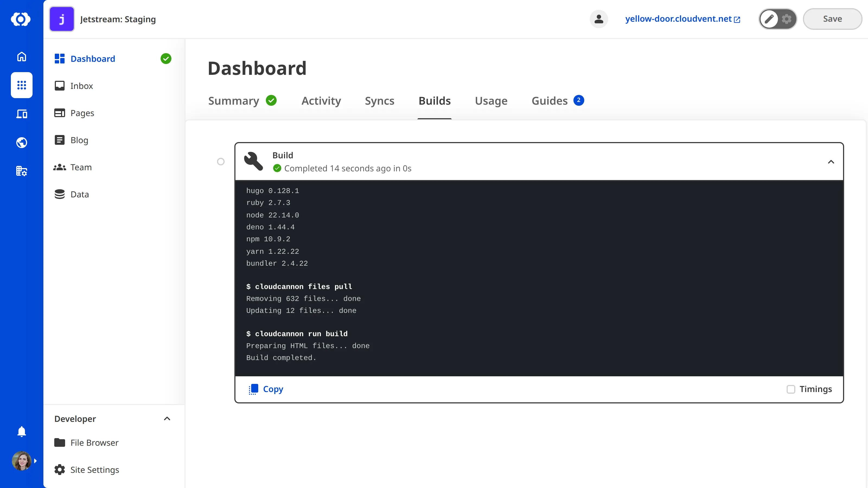Open the Guides tab
Image resolution: width=868 pixels, height=488 pixels.
click(549, 101)
